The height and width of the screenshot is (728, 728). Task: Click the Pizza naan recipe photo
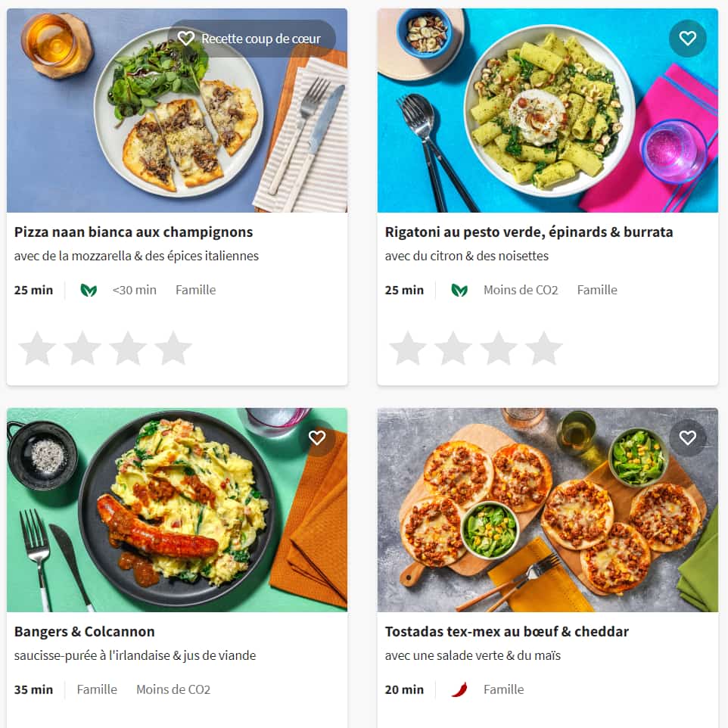click(x=177, y=110)
